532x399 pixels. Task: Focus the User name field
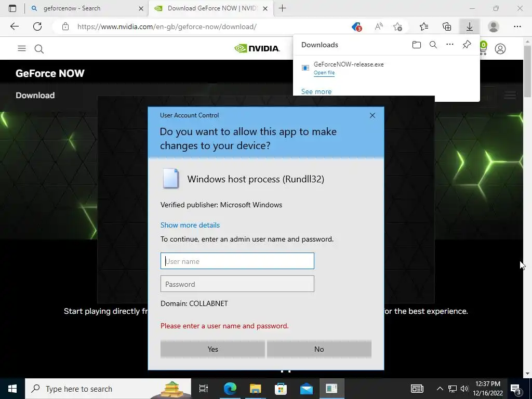237,261
